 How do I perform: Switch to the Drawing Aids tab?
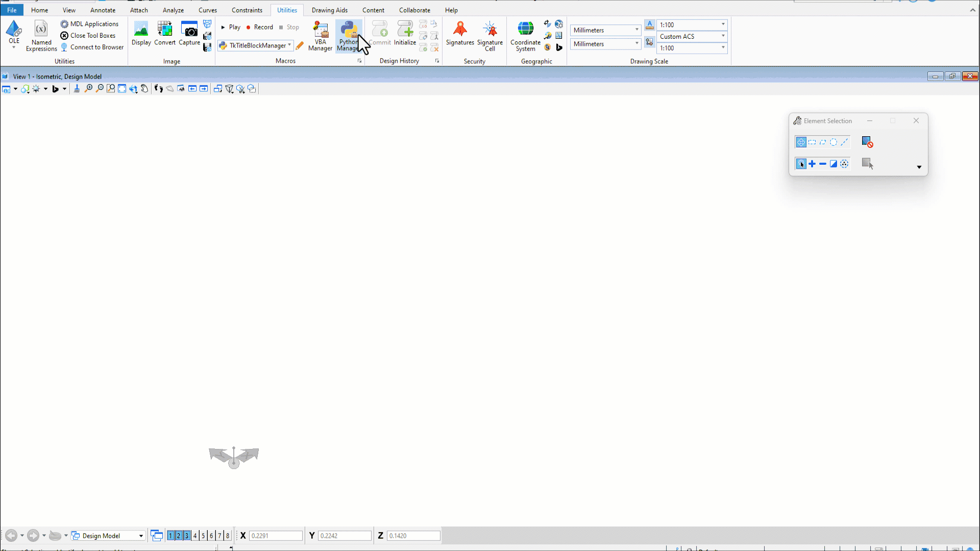[329, 10]
